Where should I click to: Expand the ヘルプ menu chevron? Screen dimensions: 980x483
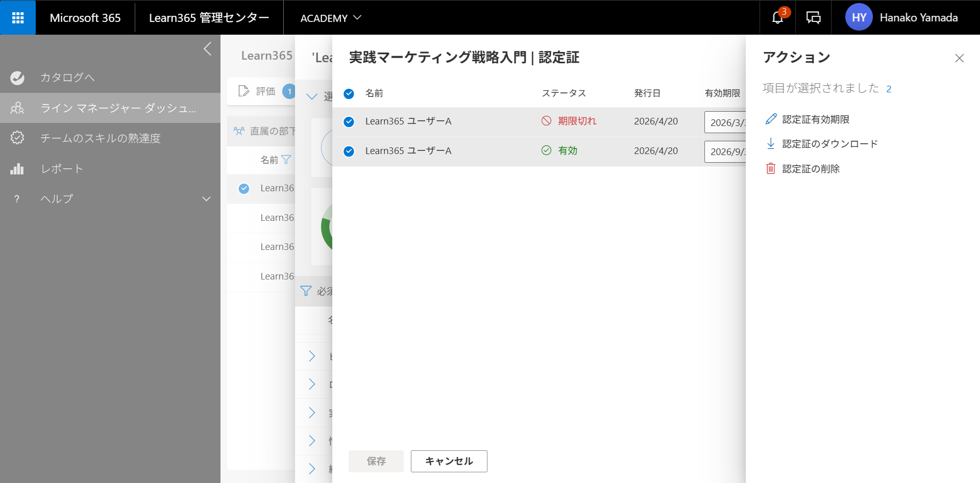click(x=206, y=199)
